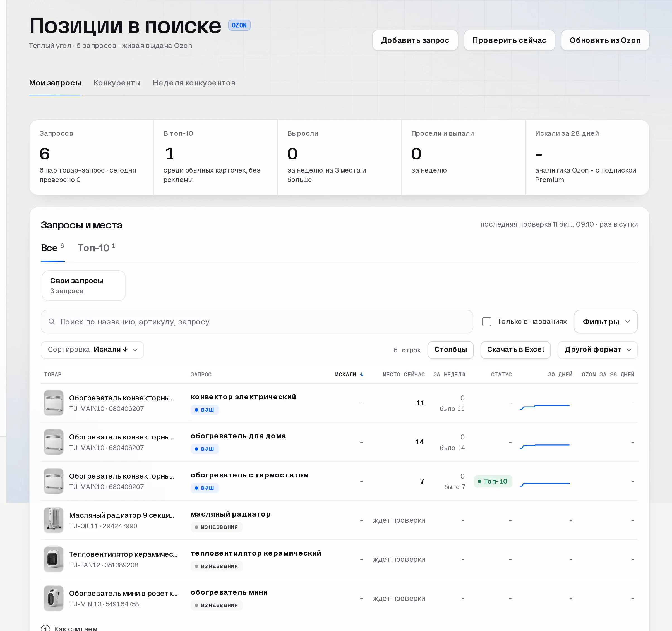Open thumbnail of Обогреватель мини product
672x631 pixels.
point(53,598)
